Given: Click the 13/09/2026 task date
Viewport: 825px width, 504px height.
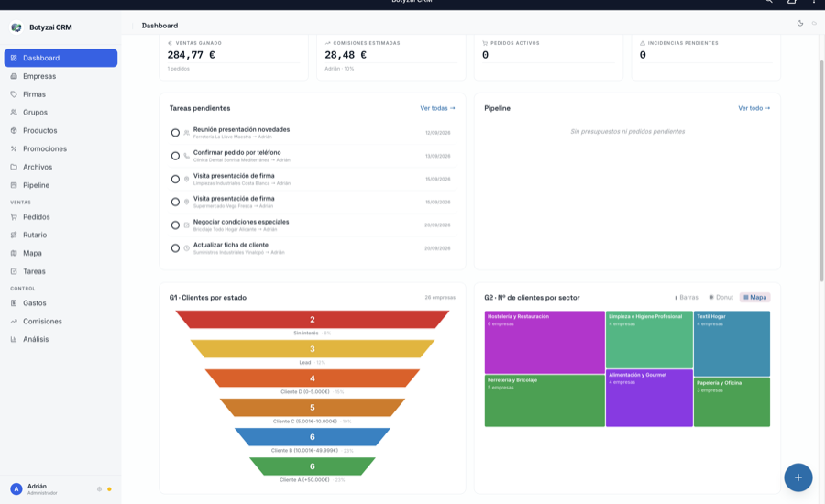Looking at the screenshot, I should click(438, 157).
